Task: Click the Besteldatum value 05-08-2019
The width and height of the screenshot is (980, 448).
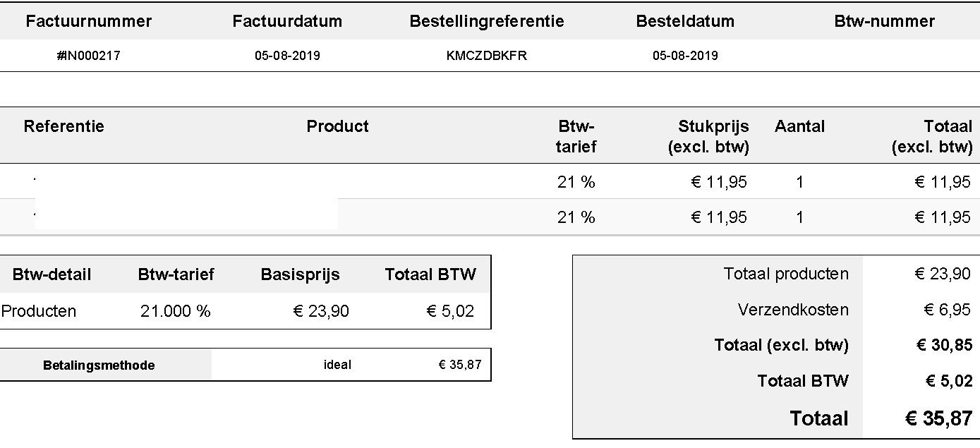Action: [685, 56]
